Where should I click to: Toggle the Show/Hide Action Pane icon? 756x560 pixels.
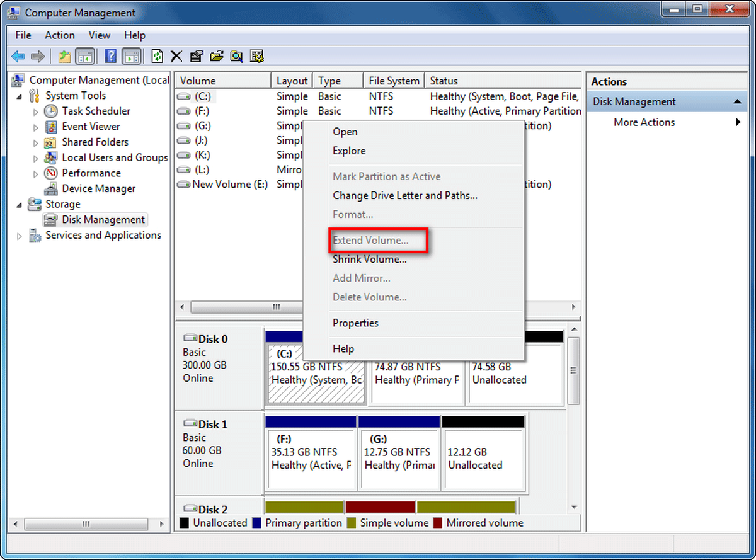click(x=132, y=57)
